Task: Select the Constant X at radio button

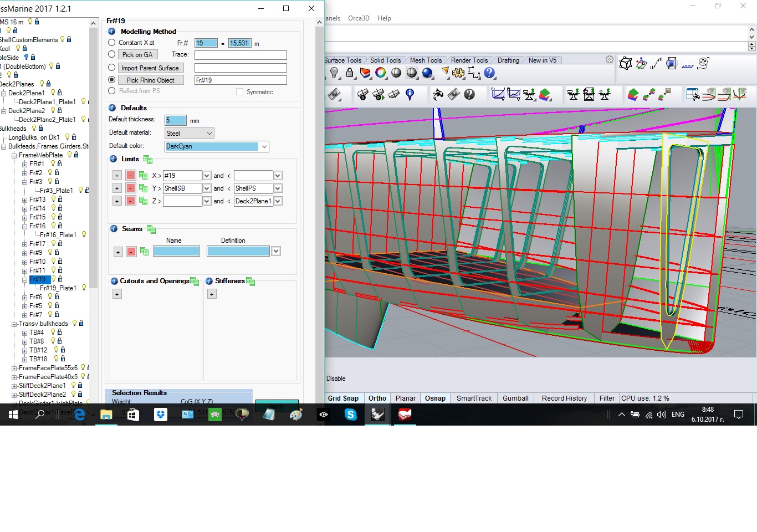Action: coord(112,43)
